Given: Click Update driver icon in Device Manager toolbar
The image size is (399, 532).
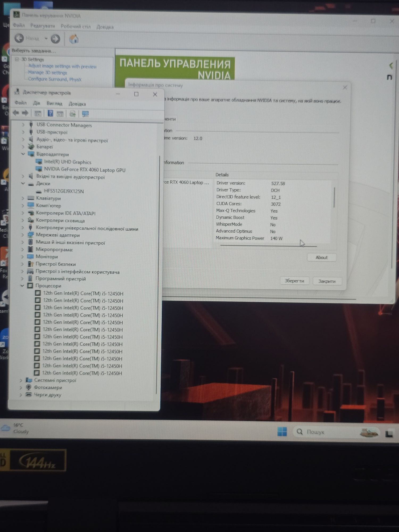Looking at the screenshot, I should pyautogui.click(x=73, y=114).
